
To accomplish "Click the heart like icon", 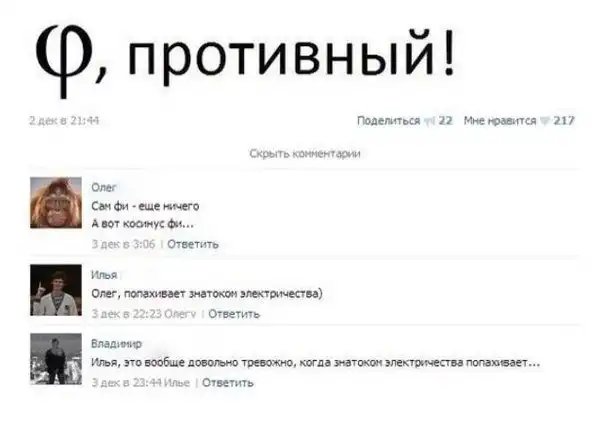I will [544, 121].
